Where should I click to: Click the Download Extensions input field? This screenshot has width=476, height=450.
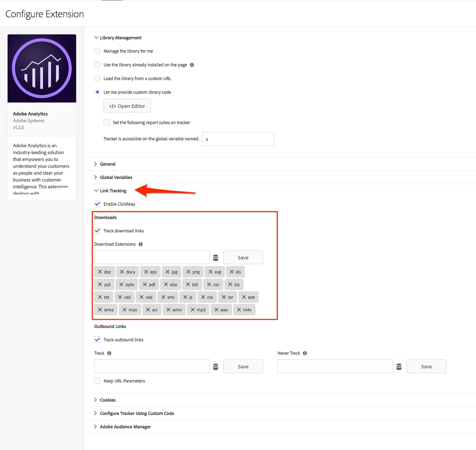[x=152, y=258]
